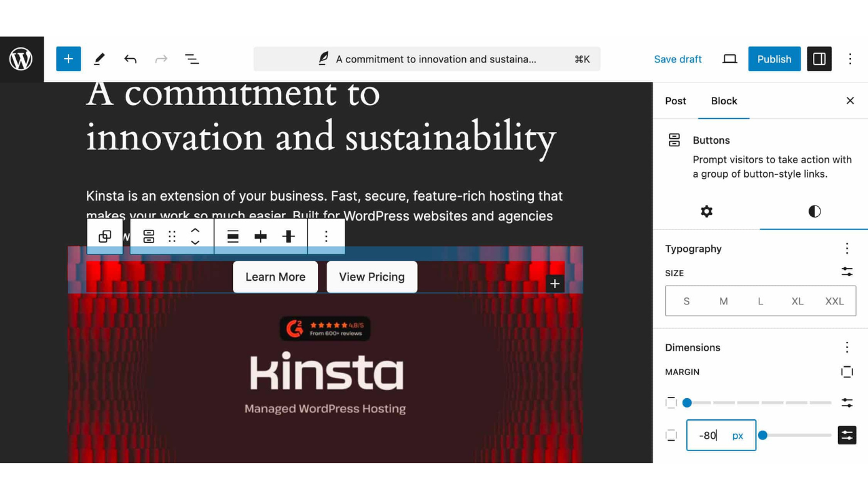This screenshot has width=868, height=500.
Task: Select the Learn More button
Action: [275, 277]
